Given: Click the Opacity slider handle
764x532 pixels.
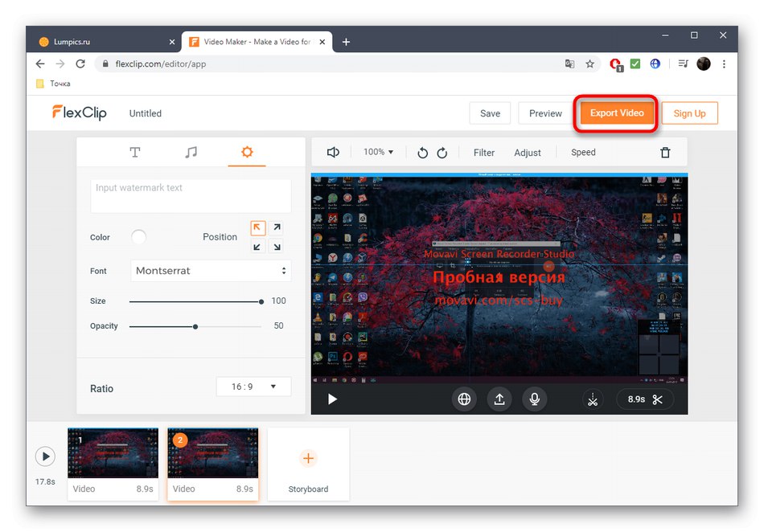Looking at the screenshot, I should pyautogui.click(x=195, y=326).
